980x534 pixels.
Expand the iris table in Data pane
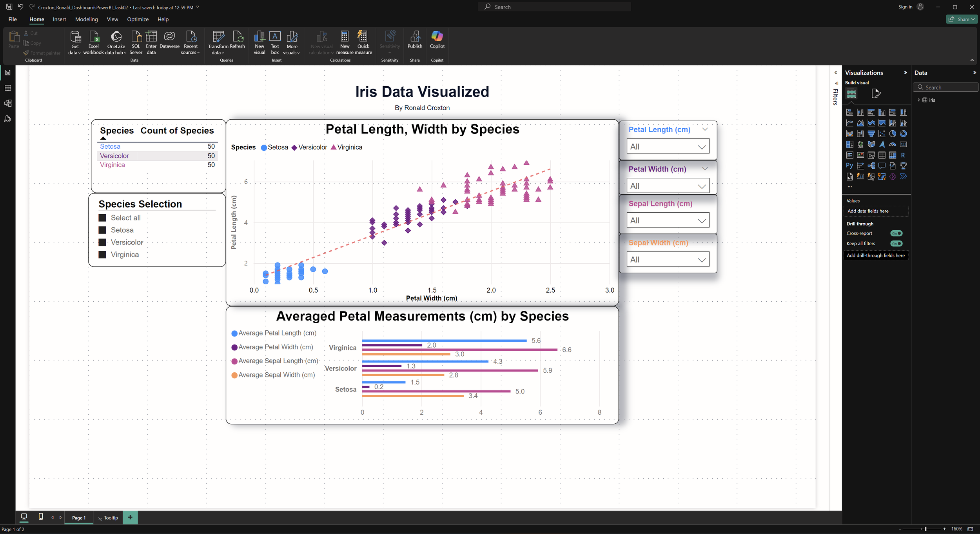918,100
